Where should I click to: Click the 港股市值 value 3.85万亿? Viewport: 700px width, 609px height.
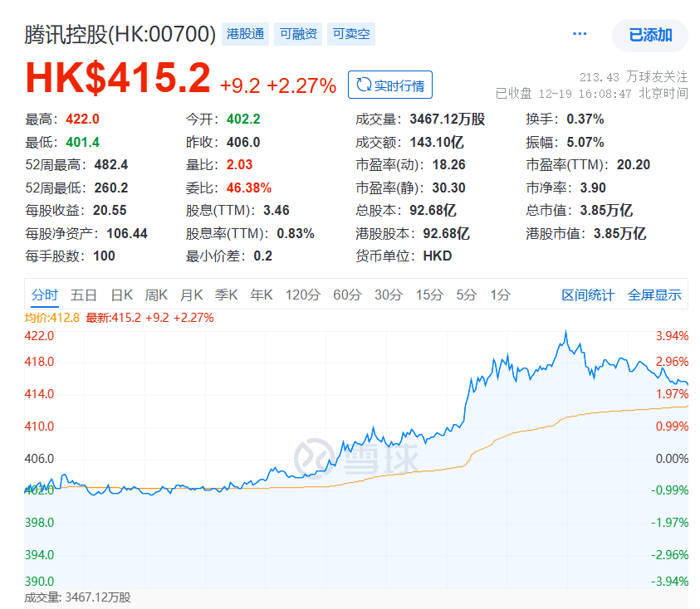coord(619,234)
